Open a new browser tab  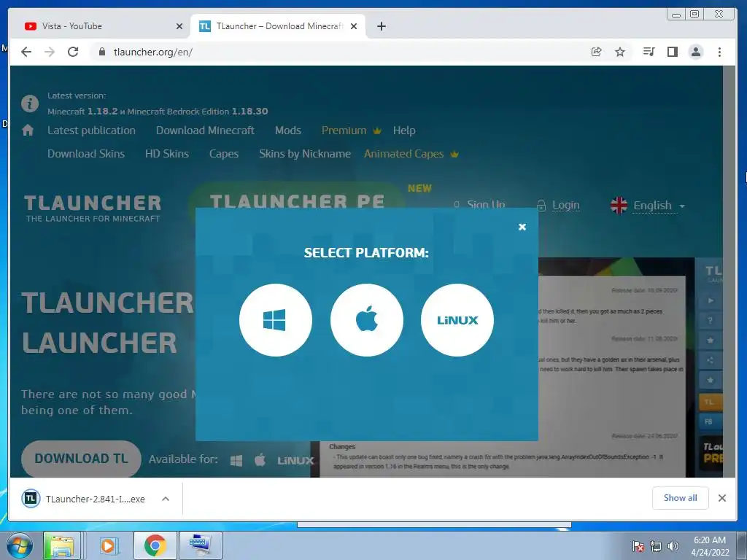click(381, 26)
